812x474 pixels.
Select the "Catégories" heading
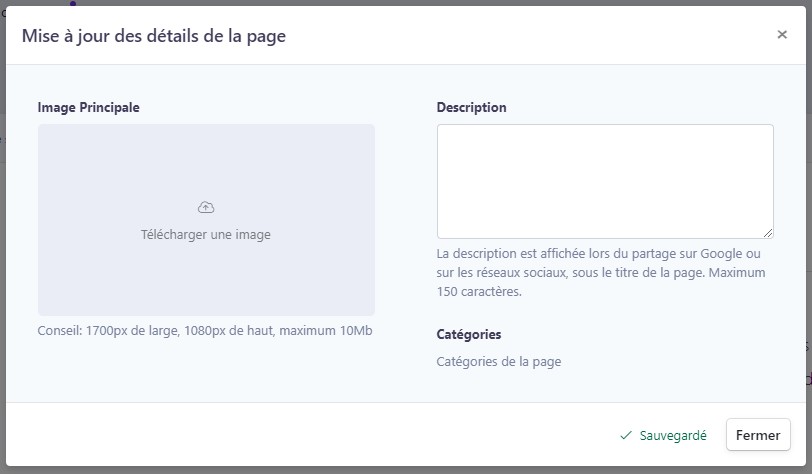point(469,334)
